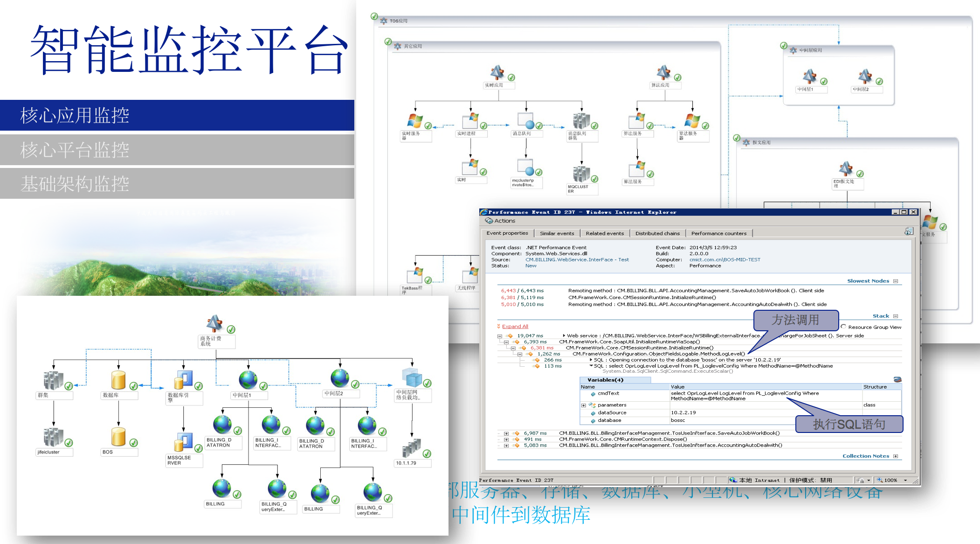Image resolution: width=980 pixels, height=544 pixels.
Task: Expand the parameters variable row
Action: (x=583, y=405)
